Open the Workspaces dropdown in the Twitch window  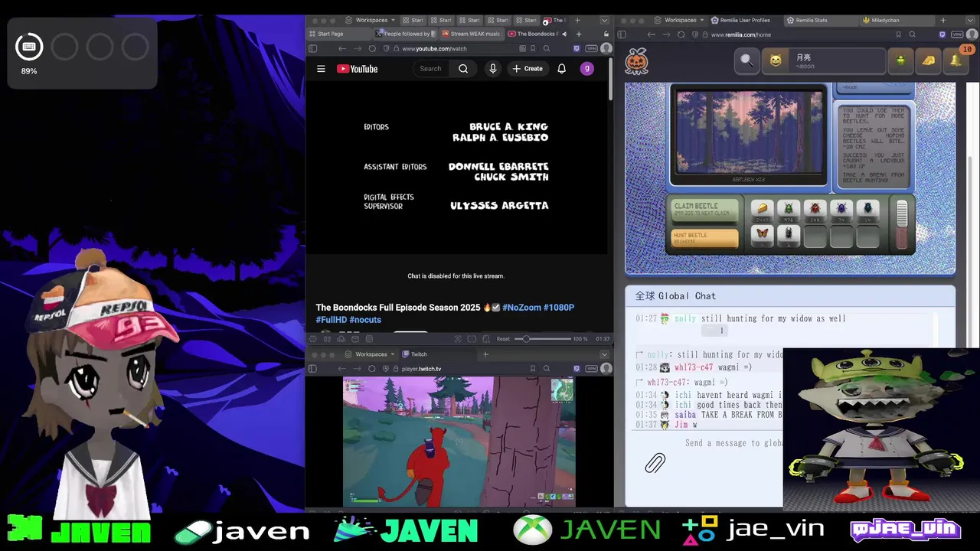371,354
